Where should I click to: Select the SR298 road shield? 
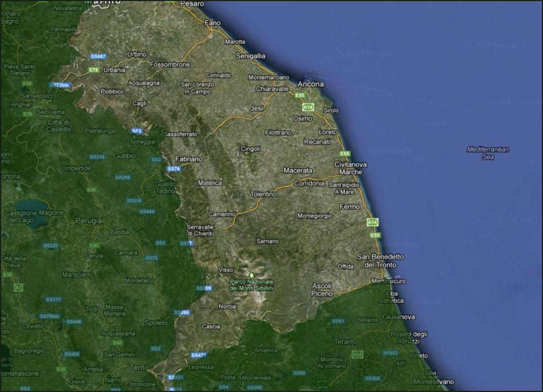coord(122,177)
